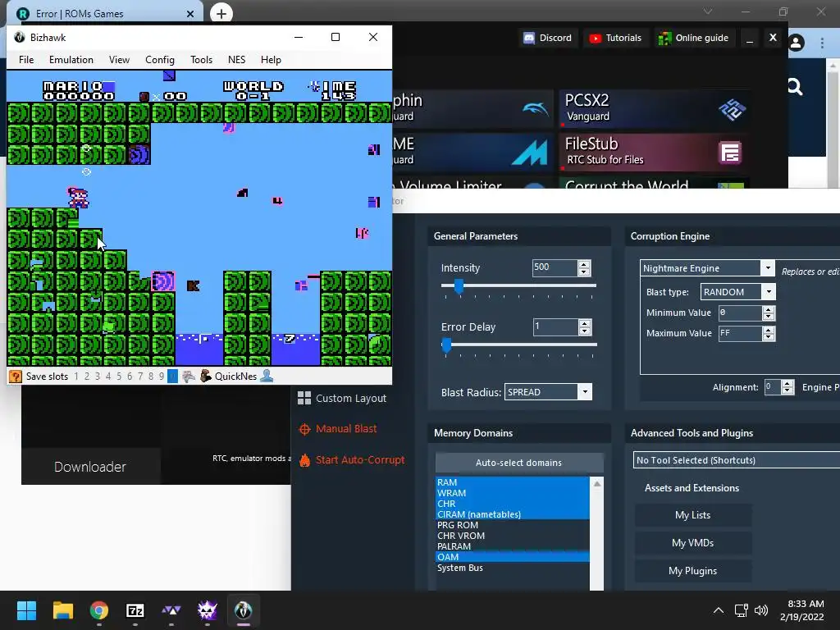Screen dimensions: 840x630
Task: Toggle the CHR memory domain
Action: tap(513, 504)
